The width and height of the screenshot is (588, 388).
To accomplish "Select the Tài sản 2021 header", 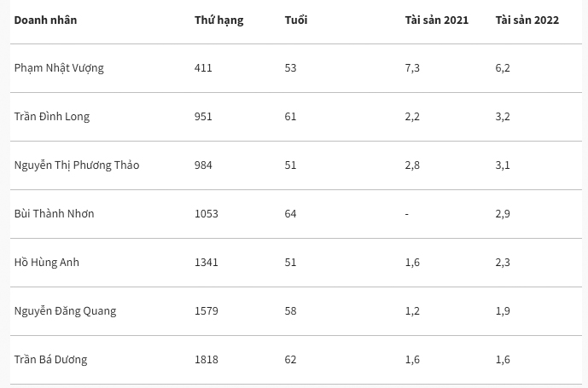I will click(x=436, y=20).
